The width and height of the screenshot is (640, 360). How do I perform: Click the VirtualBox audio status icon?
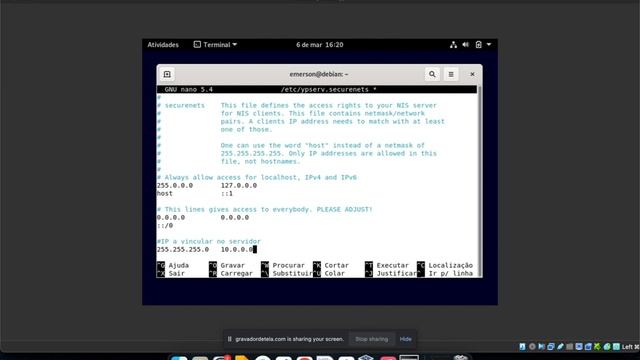click(542, 347)
